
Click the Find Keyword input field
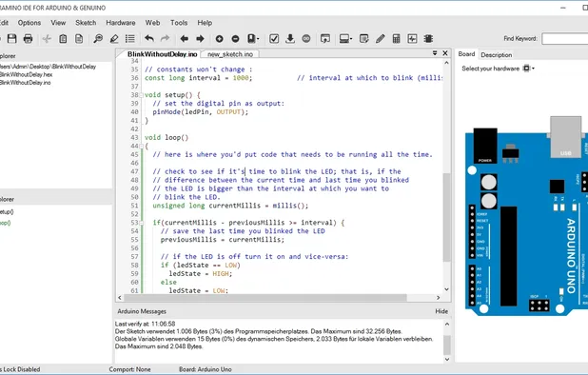(565, 39)
